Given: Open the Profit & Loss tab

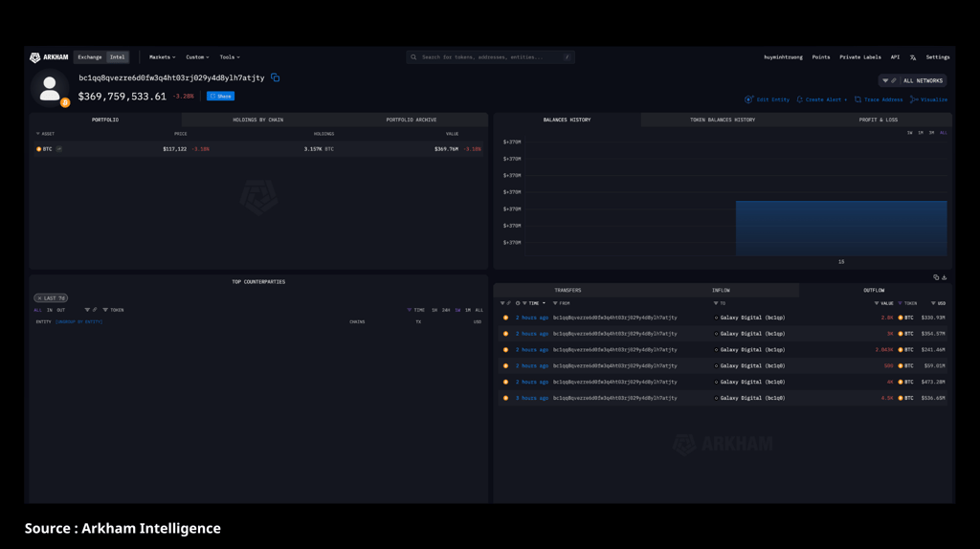Looking at the screenshot, I should coord(879,120).
